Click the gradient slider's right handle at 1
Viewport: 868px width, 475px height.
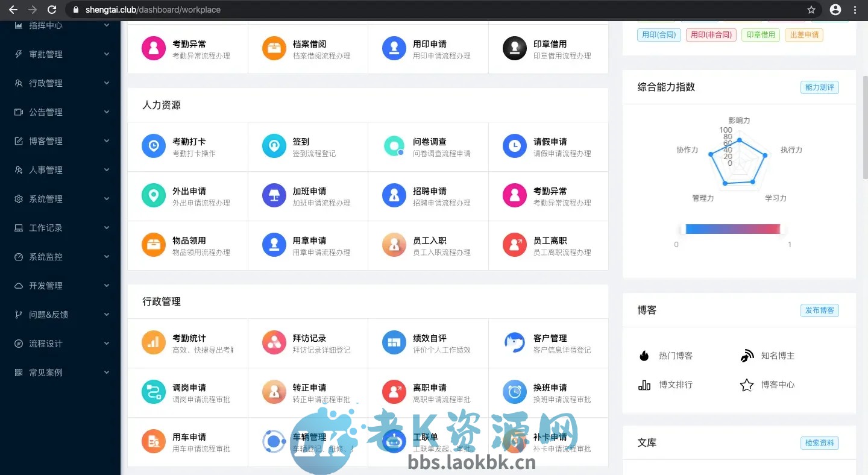point(783,229)
